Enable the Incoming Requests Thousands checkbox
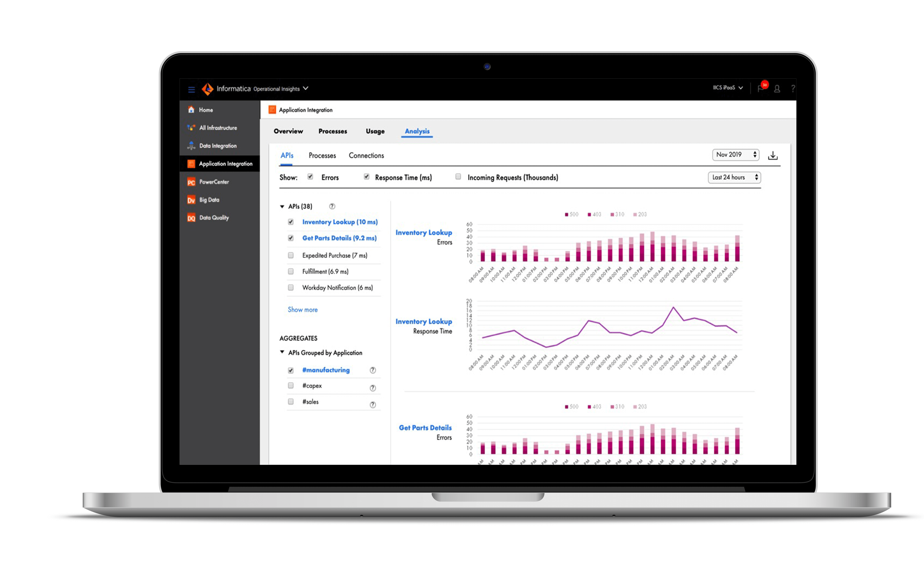The width and height of the screenshot is (924, 564). click(x=457, y=177)
